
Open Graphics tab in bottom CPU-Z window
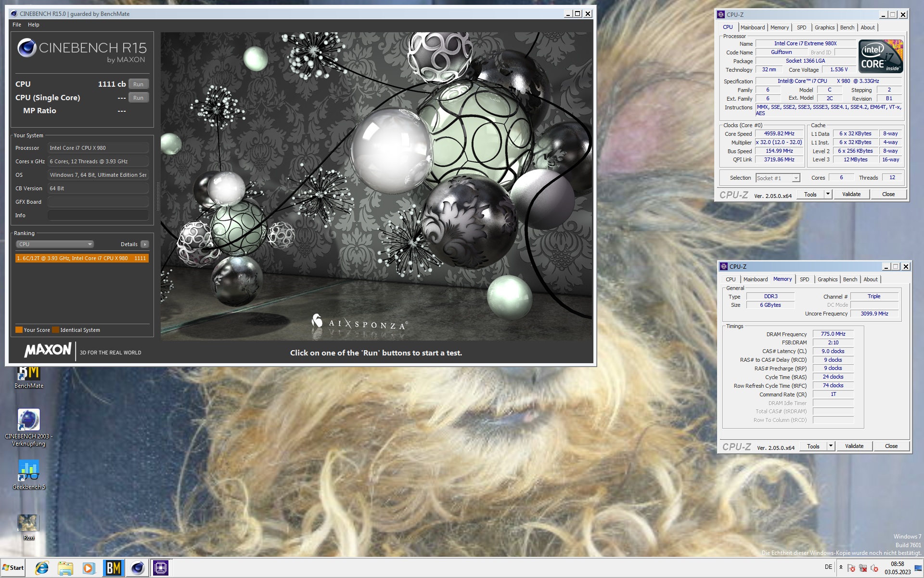click(x=828, y=279)
